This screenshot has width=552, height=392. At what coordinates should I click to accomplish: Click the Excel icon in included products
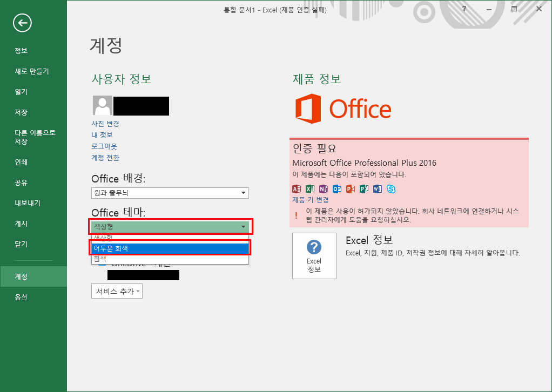click(310, 189)
